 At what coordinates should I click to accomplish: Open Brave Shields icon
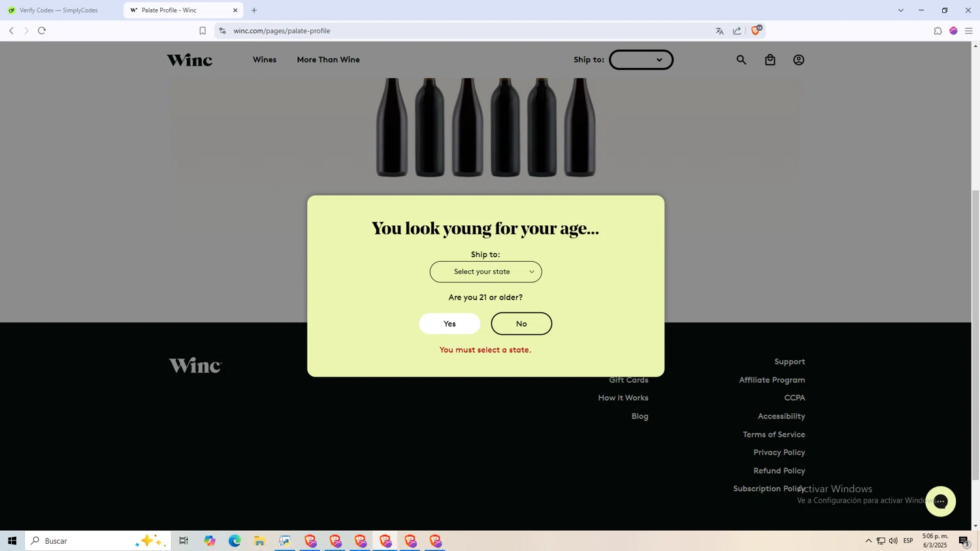click(757, 30)
